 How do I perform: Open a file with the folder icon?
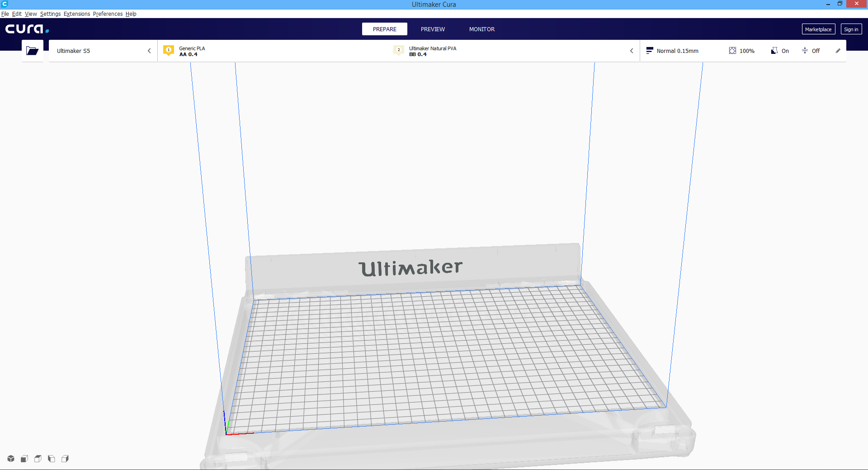[32, 51]
